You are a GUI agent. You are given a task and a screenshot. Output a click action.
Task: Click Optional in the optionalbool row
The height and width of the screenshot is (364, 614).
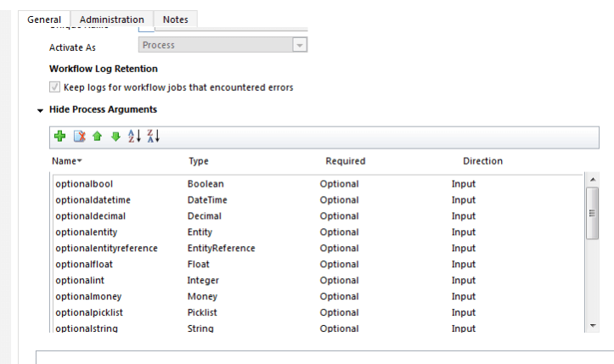pyautogui.click(x=339, y=184)
